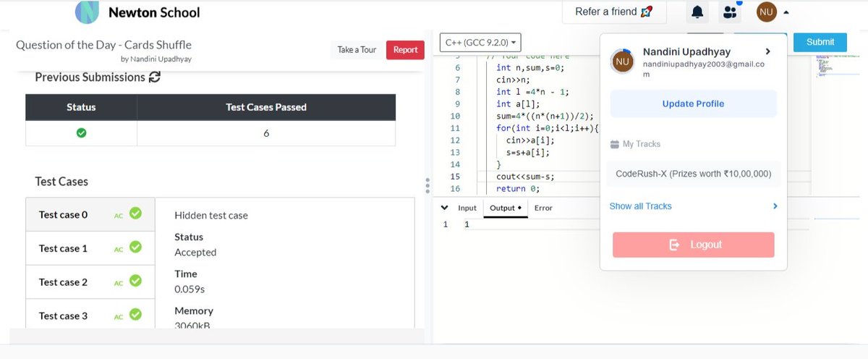
Task: Collapse the profile menu caret arrow
Action: 786,12
